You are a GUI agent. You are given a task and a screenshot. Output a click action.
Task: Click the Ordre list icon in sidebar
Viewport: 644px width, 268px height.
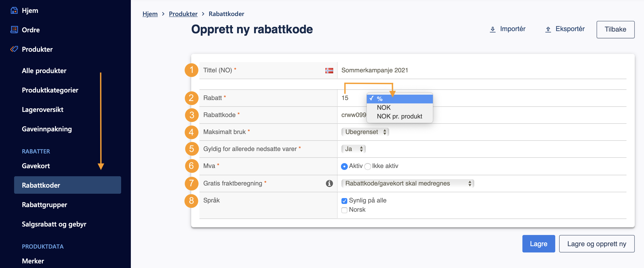(x=14, y=30)
